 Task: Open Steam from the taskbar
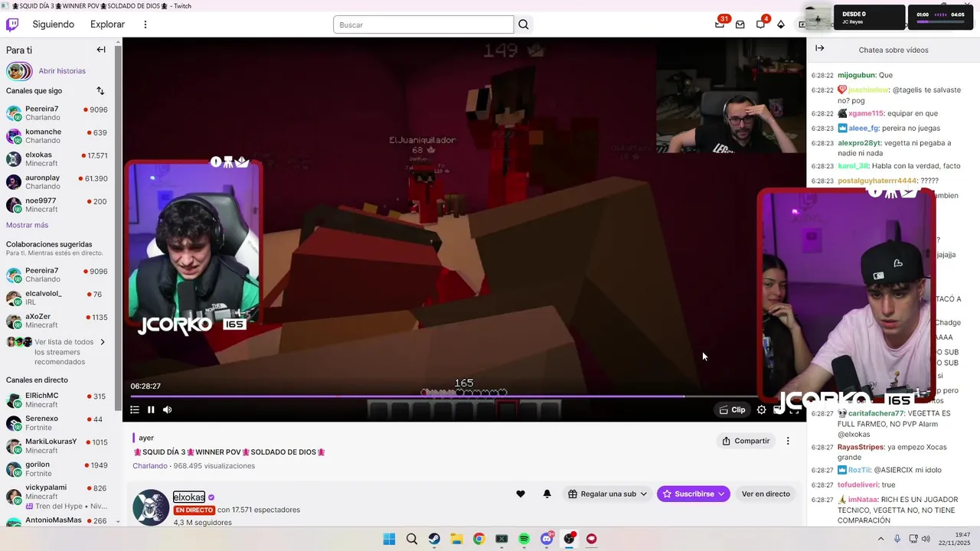pos(434,539)
